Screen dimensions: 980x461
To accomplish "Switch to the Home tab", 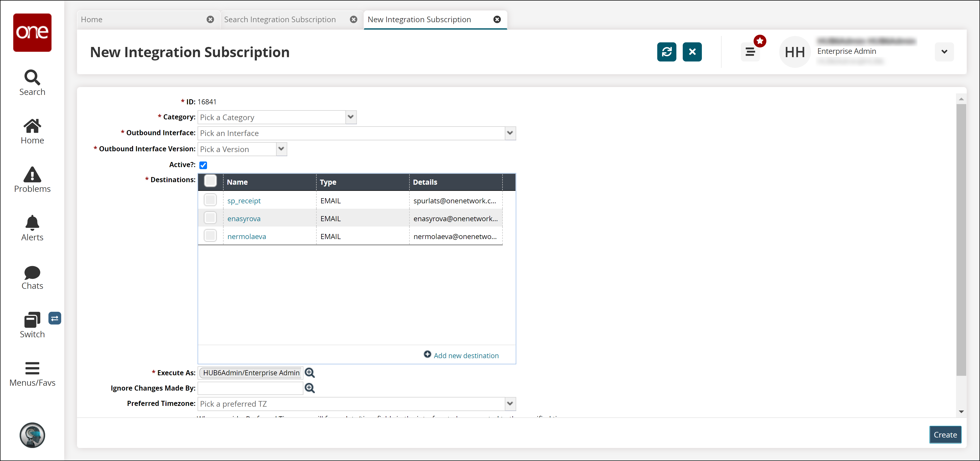I will (92, 19).
